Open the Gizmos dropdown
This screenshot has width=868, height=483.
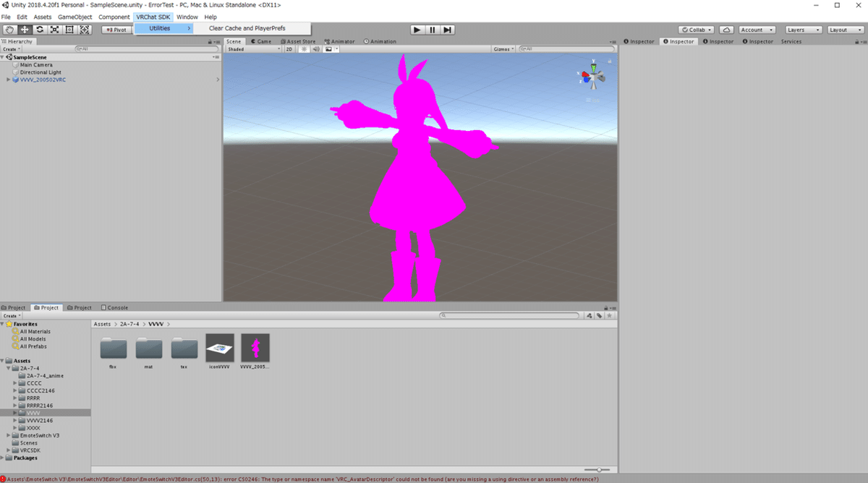pos(503,49)
